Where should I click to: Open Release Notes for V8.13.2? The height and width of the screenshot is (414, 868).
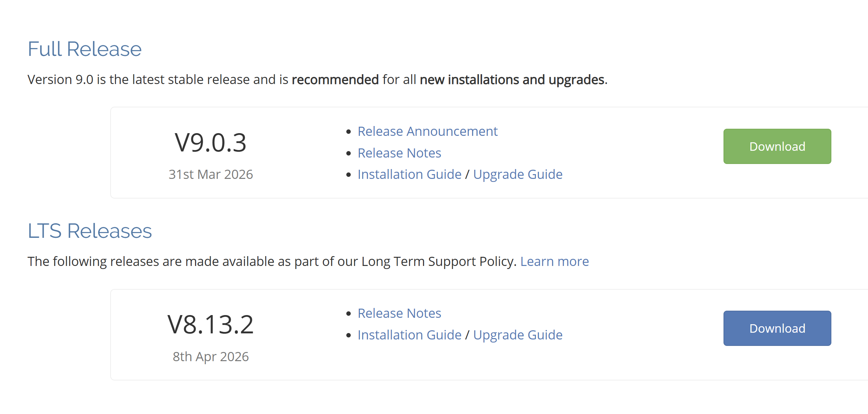pyautogui.click(x=399, y=313)
